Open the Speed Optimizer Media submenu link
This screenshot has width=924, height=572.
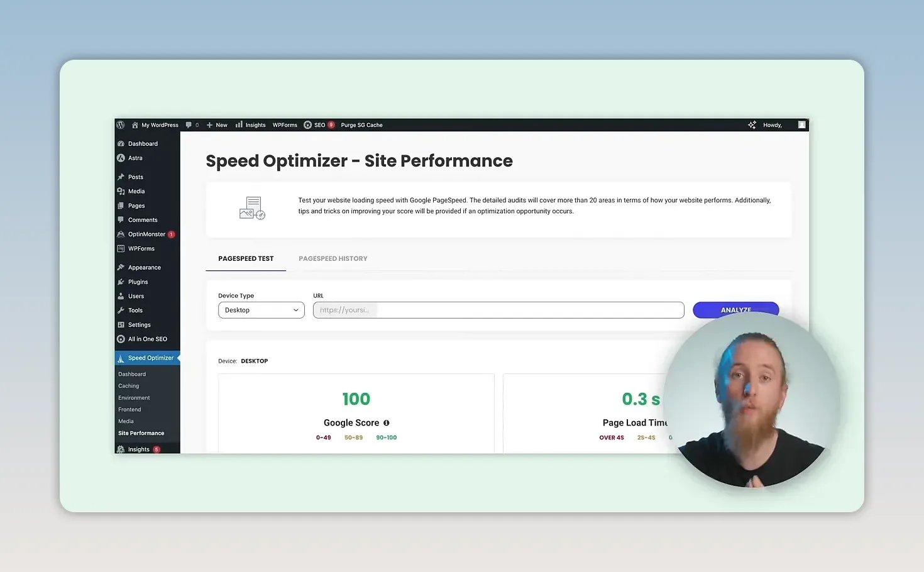coord(126,421)
